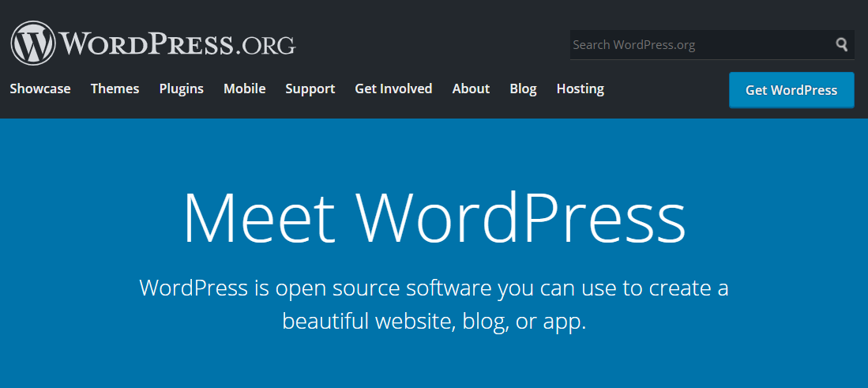Click the Meet WordPress heading
This screenshot has width=868, height=388.
tap(434, 217)
